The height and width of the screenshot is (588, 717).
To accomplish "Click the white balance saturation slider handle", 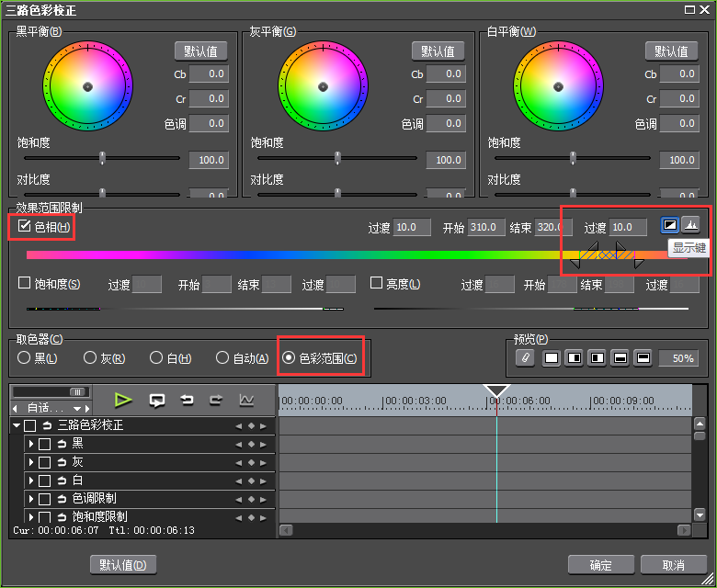I will point(573,158).
